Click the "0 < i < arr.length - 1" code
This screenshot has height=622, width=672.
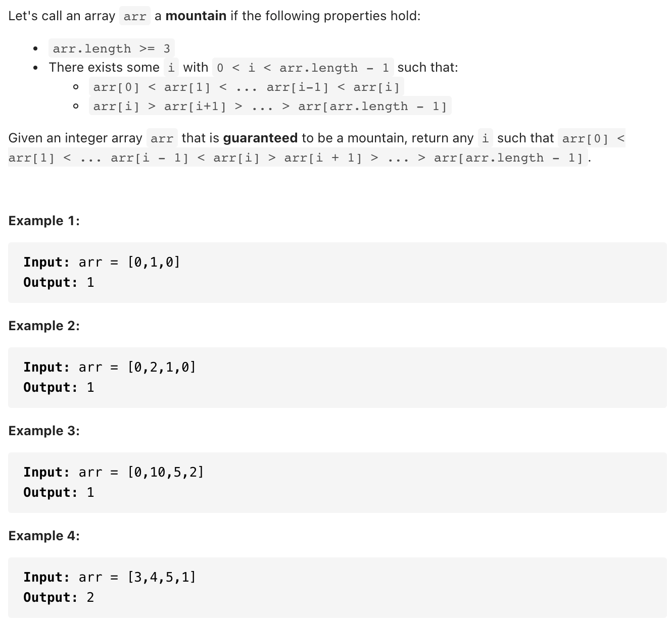303,68
